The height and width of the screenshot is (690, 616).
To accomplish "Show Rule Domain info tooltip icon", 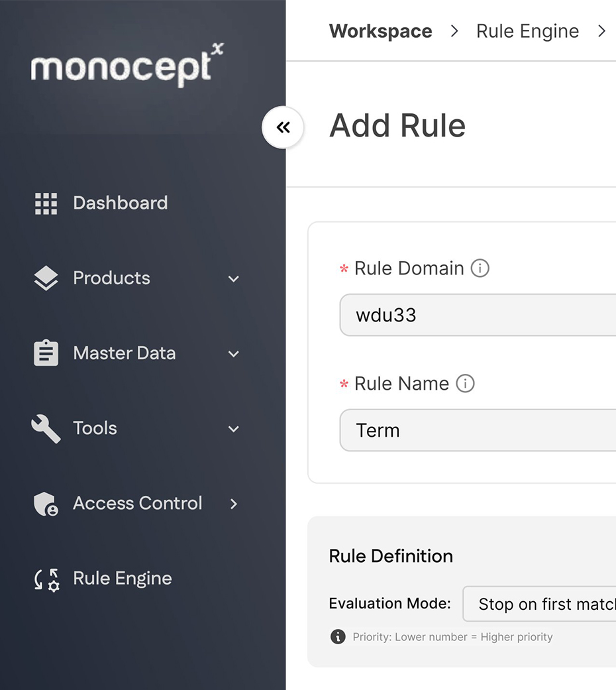I will [x=480, y=268].
